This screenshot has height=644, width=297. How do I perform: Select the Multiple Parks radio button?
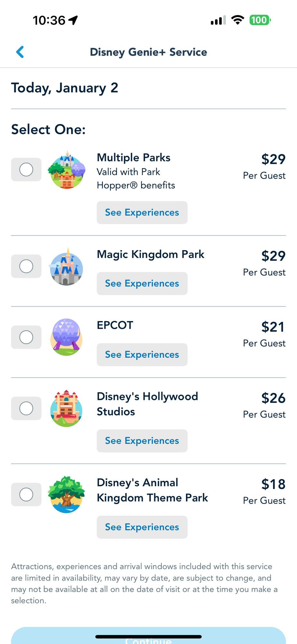26,169
